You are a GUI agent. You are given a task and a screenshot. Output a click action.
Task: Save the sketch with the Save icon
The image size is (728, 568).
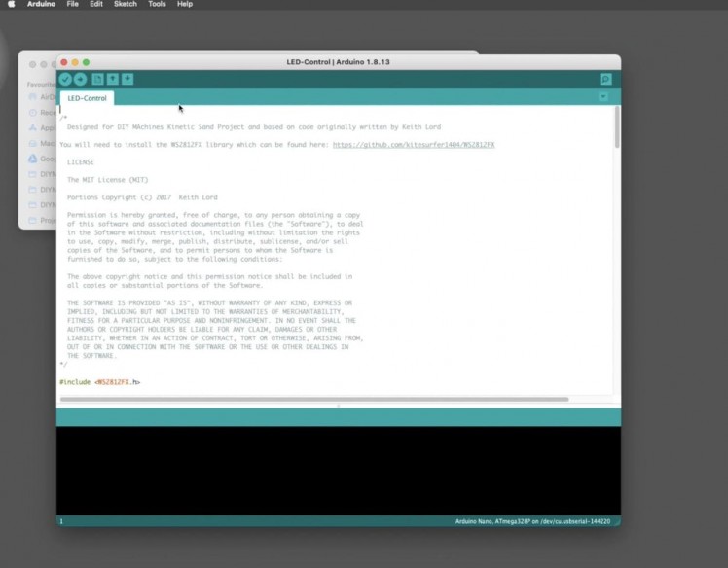127,80
